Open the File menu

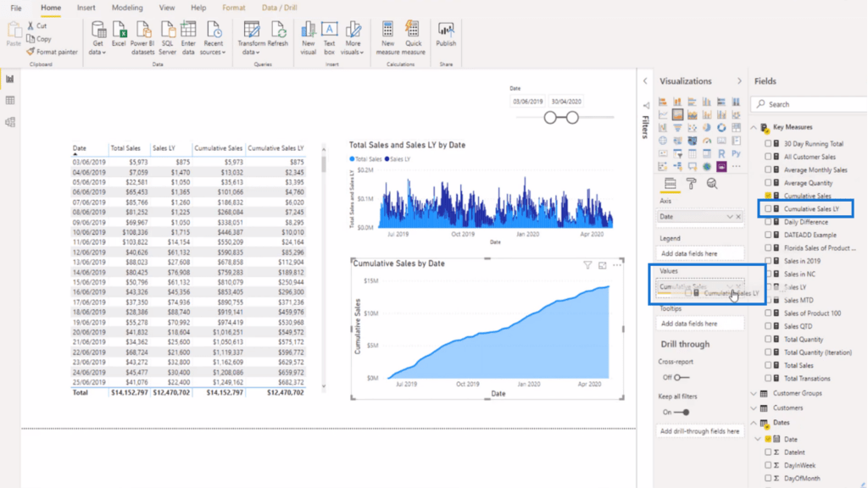click(16, 8)
